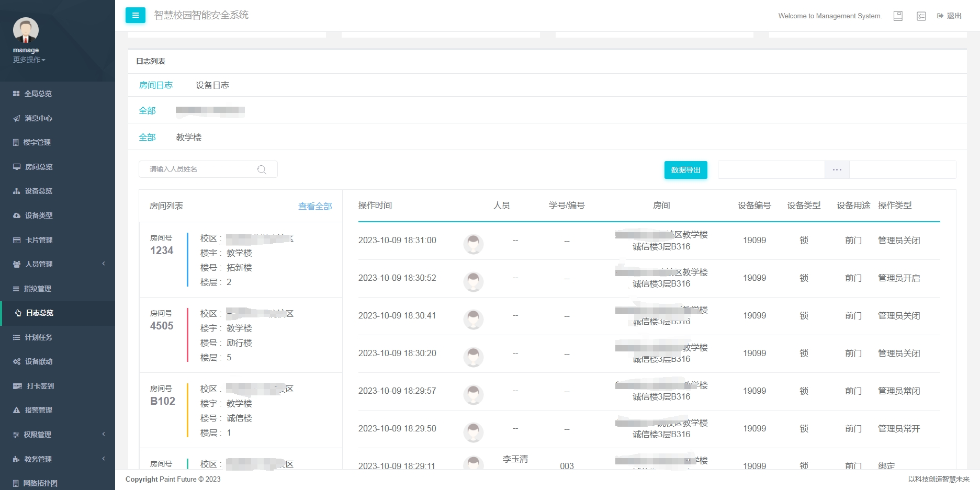The width and height of the screenshot is (980, 490).
Task: Click 拓新楼 building number text
Action: coord(239,267)
